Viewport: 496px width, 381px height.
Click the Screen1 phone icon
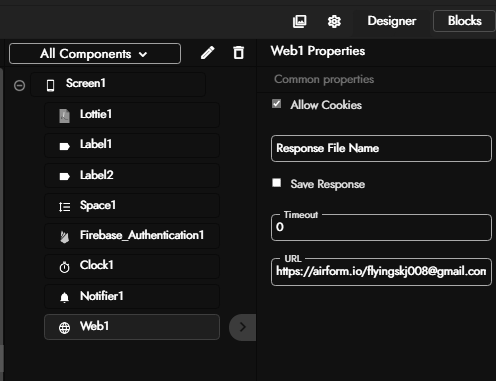click(x=50, y=85)
